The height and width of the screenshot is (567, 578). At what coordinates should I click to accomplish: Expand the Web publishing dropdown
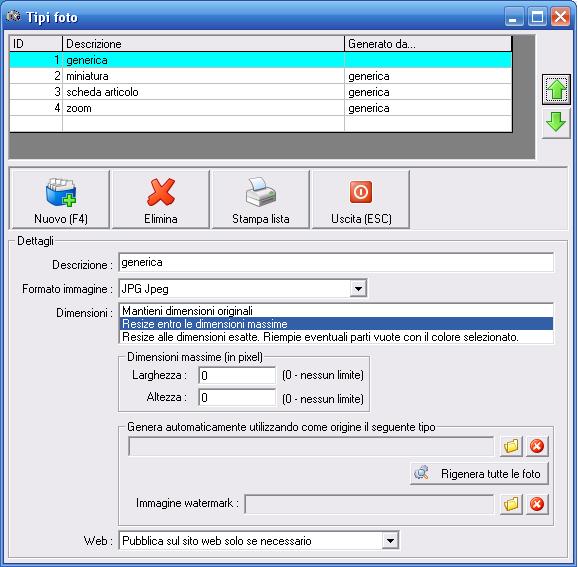[390, 541]
